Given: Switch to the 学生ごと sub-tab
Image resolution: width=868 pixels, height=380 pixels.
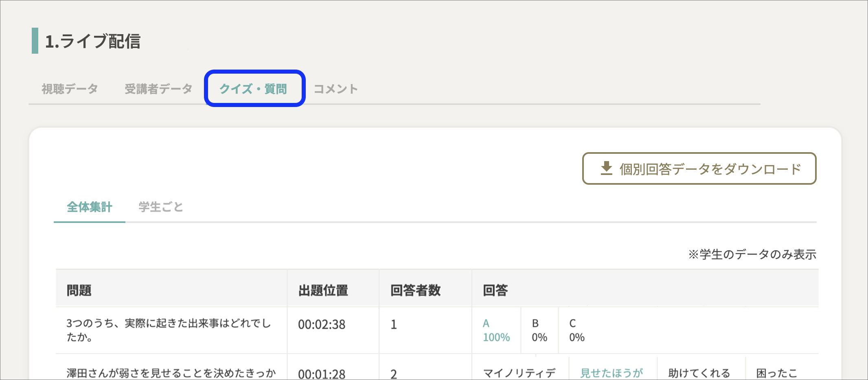Looking at the screenshot, I should tap(161, 207).
